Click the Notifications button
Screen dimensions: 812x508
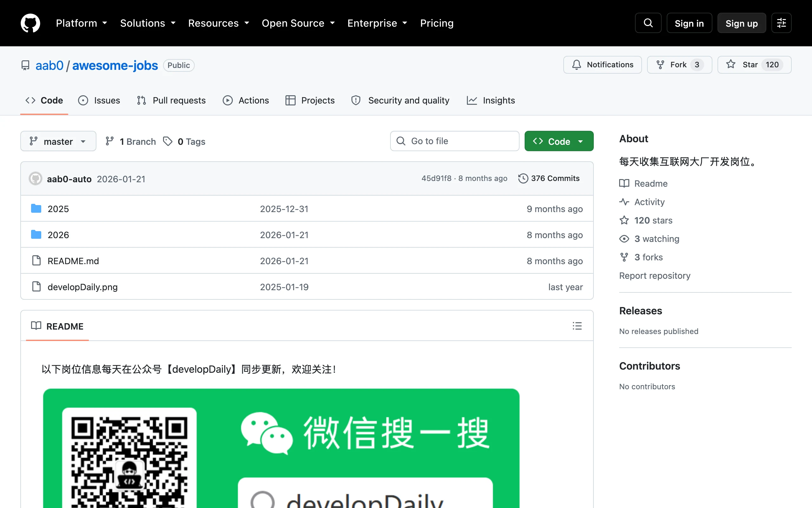click(x=603, y=65)
